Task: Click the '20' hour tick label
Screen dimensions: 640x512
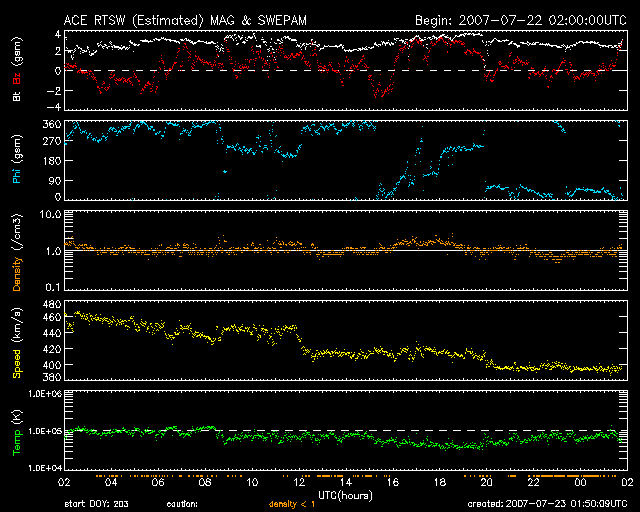Action: (x=487, y=482)
